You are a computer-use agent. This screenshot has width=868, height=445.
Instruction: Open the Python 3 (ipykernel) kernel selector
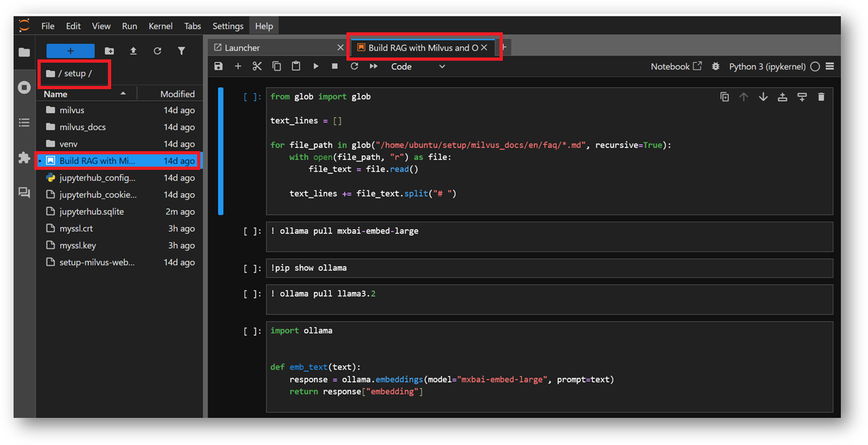coord(767,67)
